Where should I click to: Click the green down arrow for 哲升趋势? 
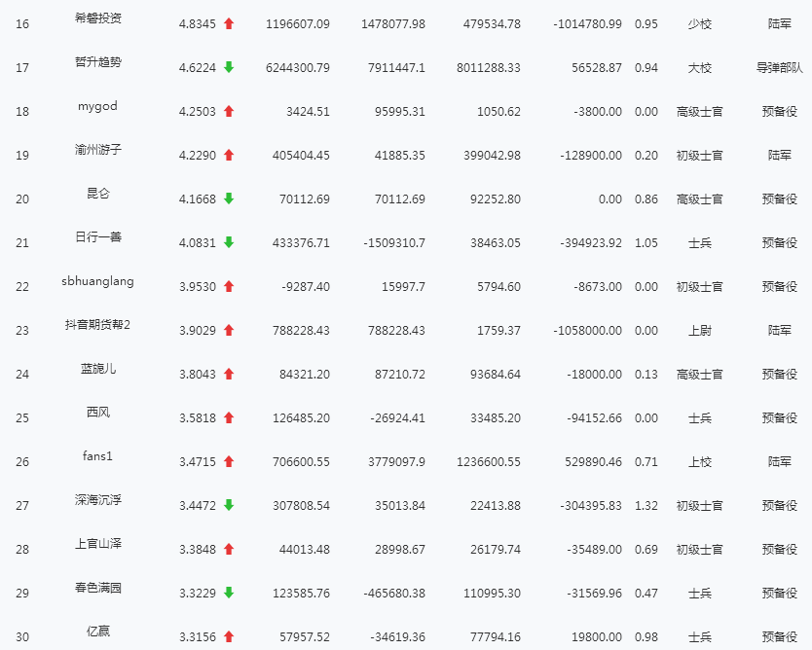pyautogui.click(x=229, y=67)
